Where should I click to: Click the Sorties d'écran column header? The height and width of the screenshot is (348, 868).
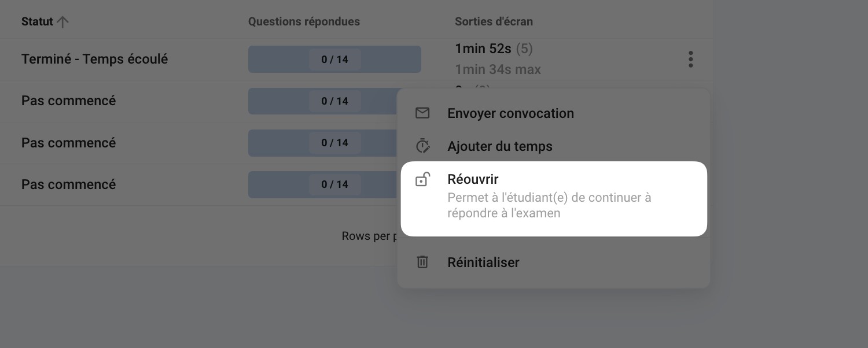coord(494,22)
